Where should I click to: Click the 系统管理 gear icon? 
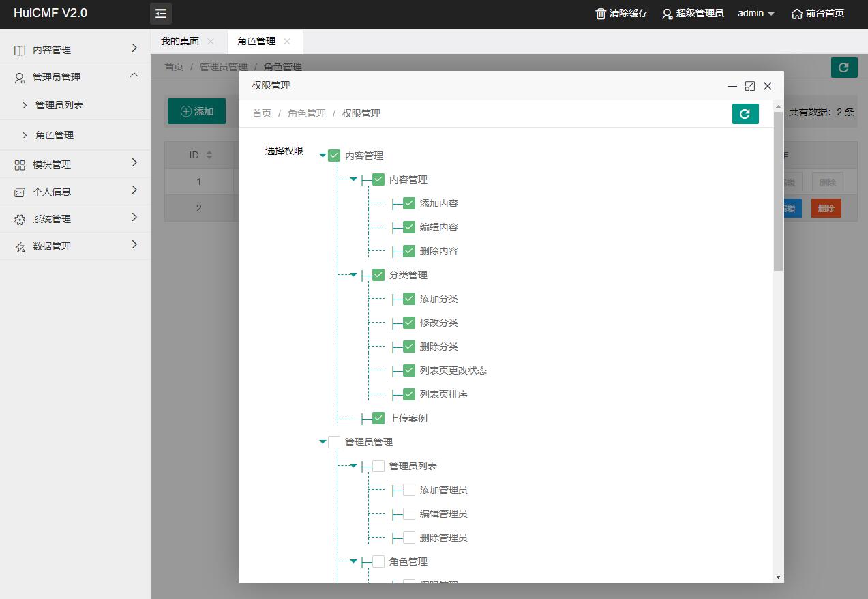click(20, 220)
